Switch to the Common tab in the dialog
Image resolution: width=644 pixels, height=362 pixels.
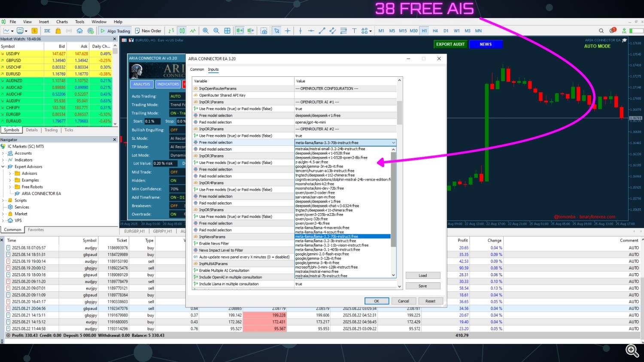coord(197,69)
